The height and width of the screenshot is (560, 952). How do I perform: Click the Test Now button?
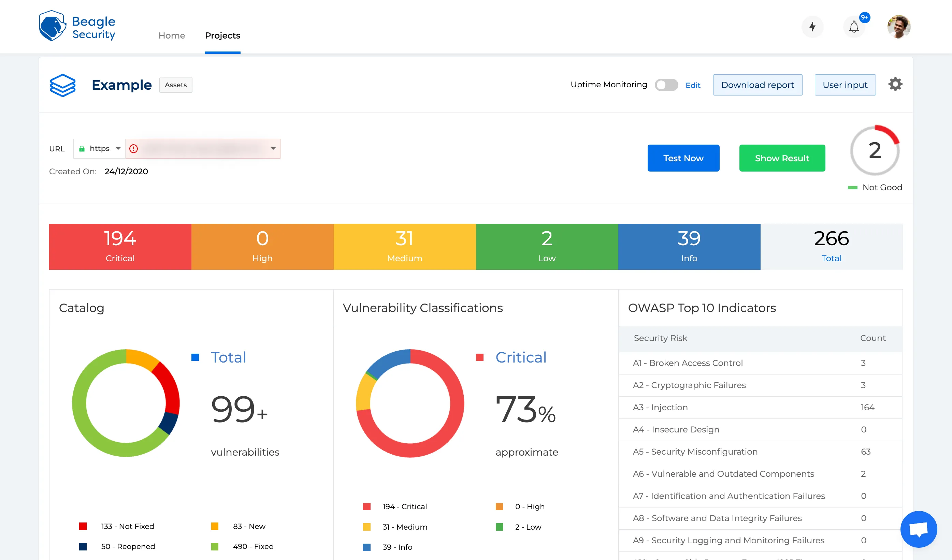(x=683, y=158)
